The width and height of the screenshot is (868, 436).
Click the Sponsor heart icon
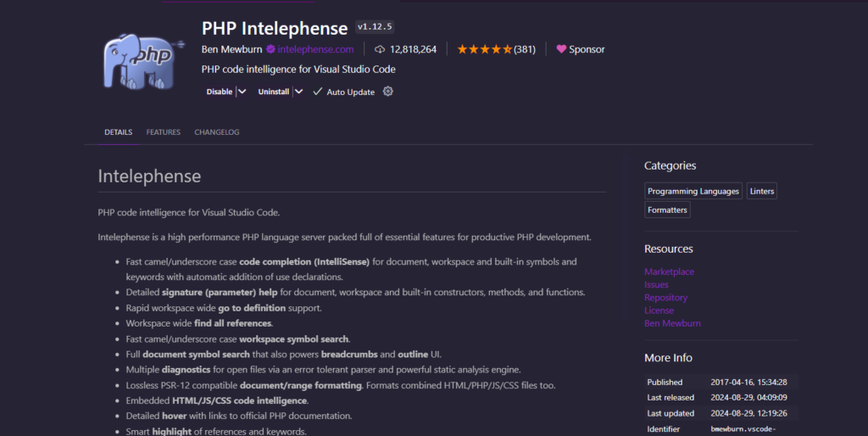(561, 49)
